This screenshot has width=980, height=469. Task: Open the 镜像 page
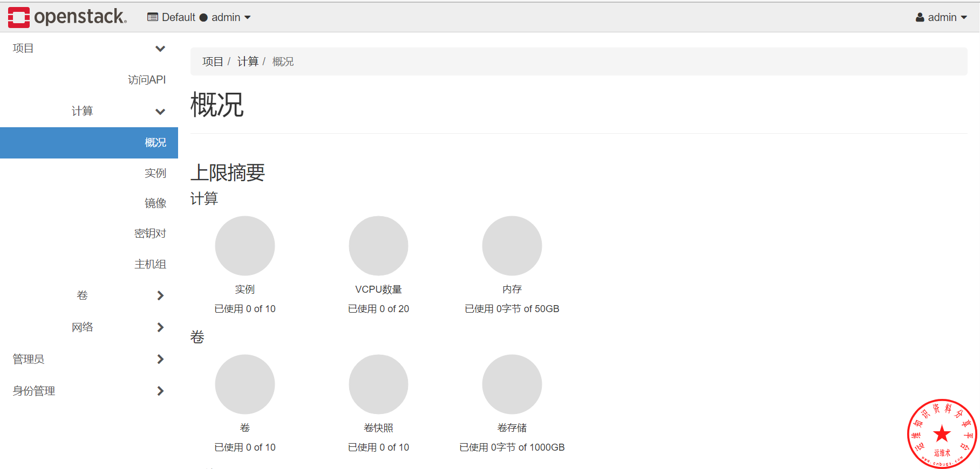click(155, 203)
